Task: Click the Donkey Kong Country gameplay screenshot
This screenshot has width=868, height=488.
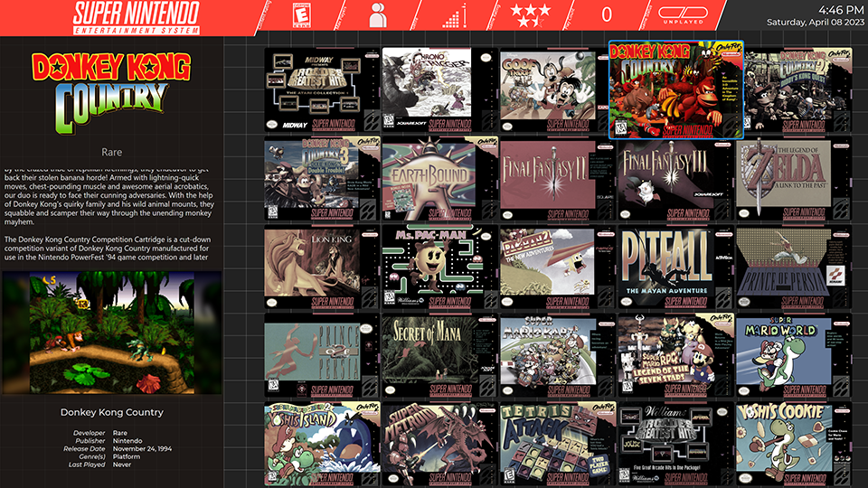Action: pyautogui.click(x=111, y=332)
